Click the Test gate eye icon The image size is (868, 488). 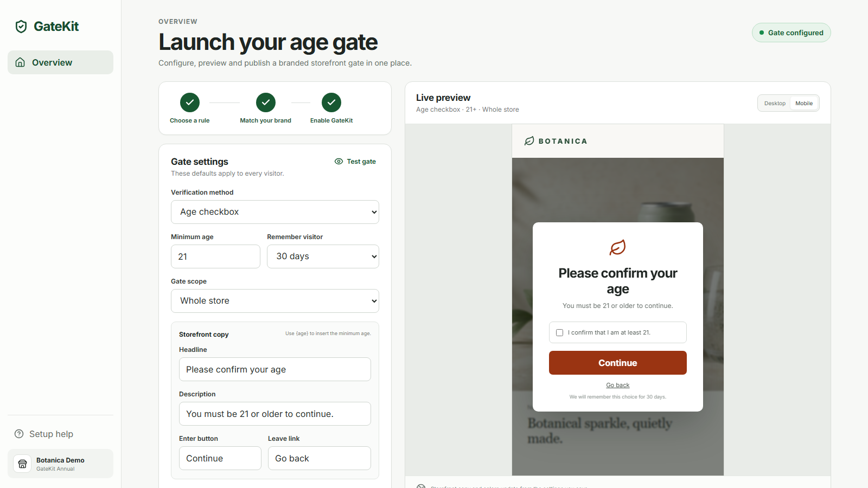[339, 162]
